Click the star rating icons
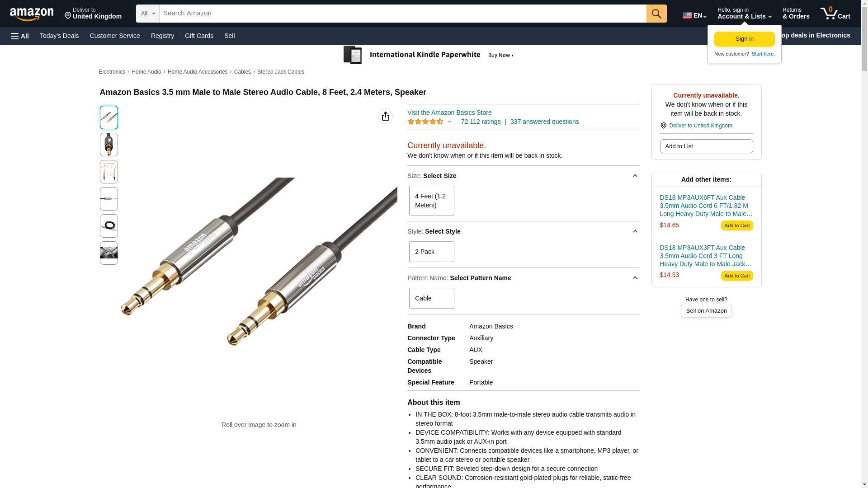868x488 pixels. 425,122
